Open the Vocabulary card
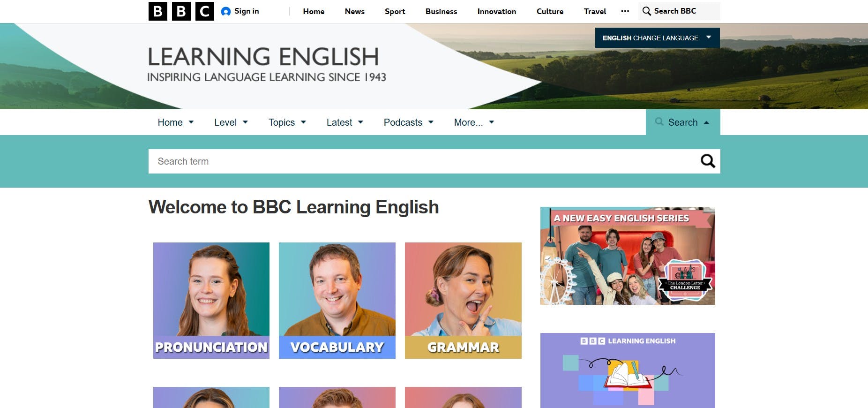This screenshot has height=408, width=868. [x=337, y=301]
